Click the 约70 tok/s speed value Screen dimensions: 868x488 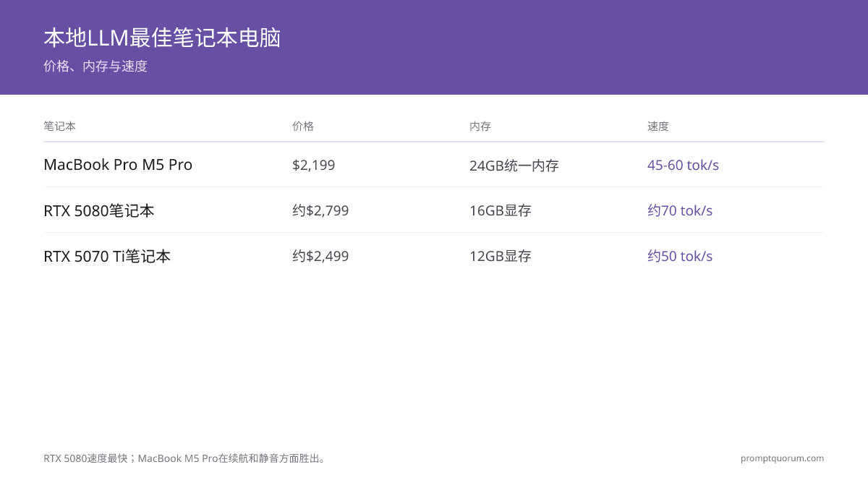pos(680,210)
